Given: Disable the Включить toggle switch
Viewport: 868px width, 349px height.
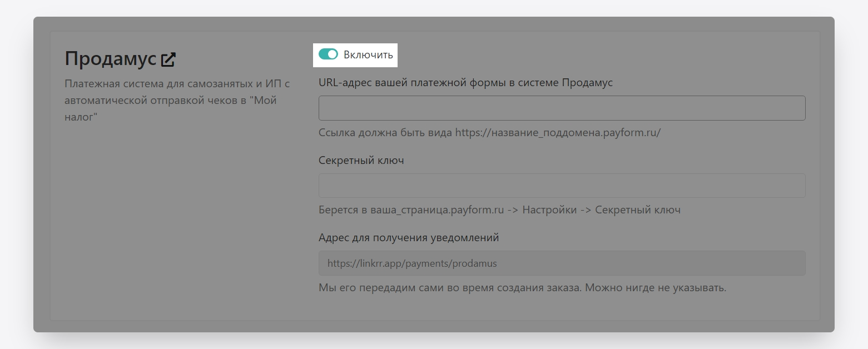Looking at the screenshot, I should coord(328,54).
